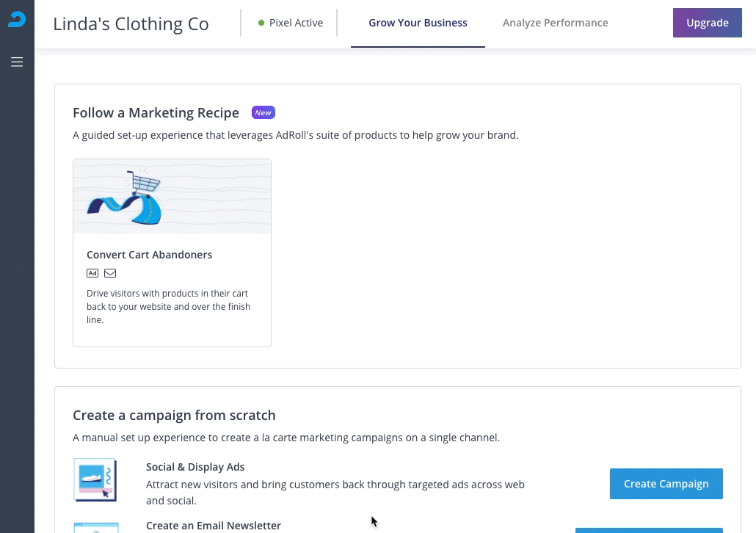Click the Social & Display Ads heading
This screenshot has width=756, height=533.
(x=195, y=467)
